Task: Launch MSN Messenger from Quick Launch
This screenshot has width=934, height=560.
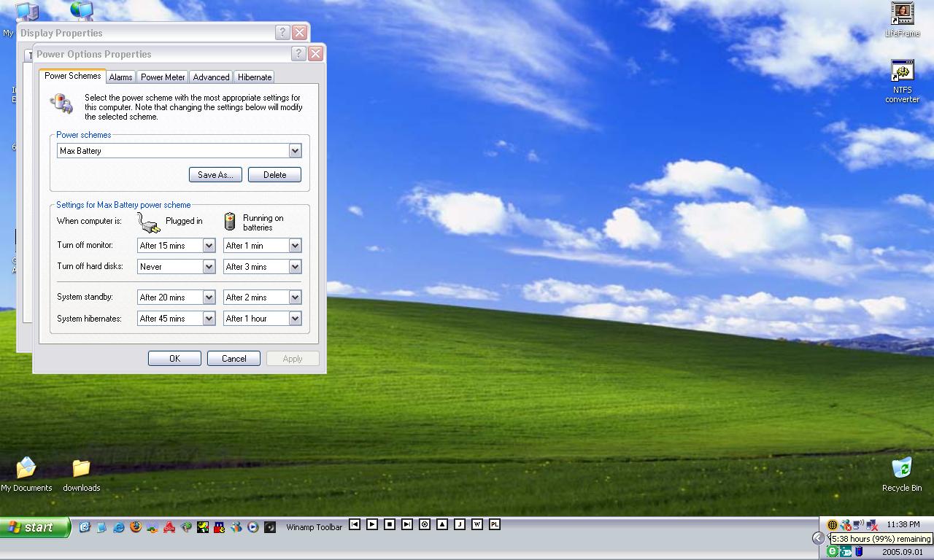Action: coord(236,526)
